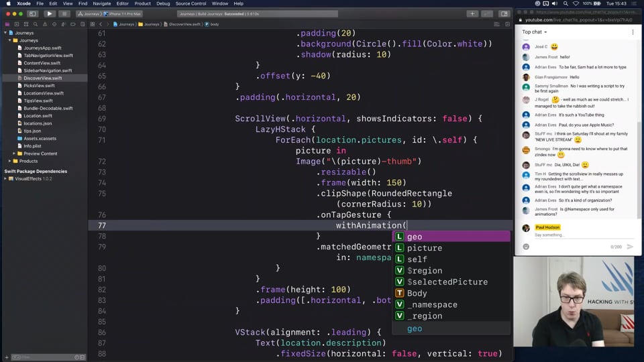644x362 pixels.
Task: Open the Source Control menu
Action: (191, 3)
